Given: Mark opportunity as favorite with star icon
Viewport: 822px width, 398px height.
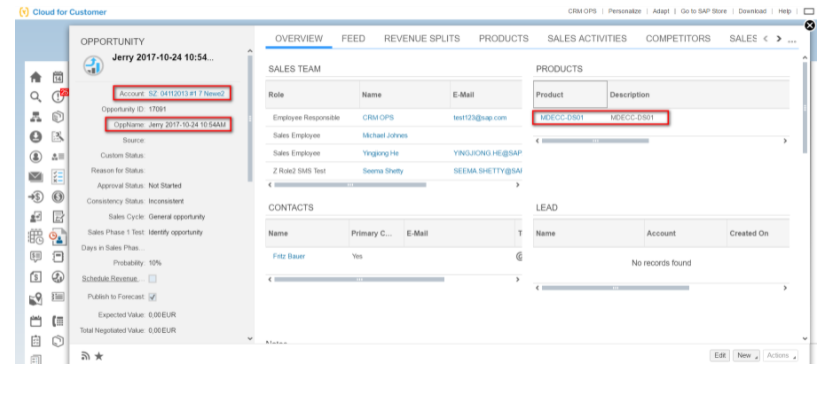Looking at the screenshot, I should (x=99, y=356).
